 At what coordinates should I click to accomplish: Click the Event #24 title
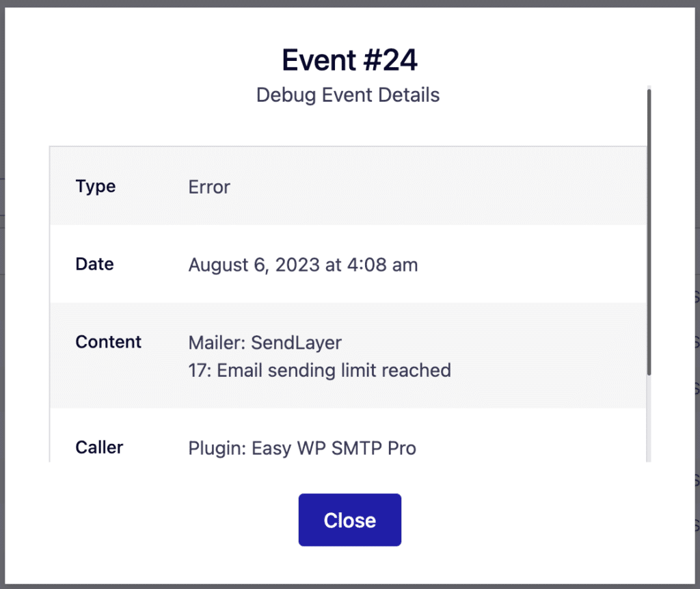pos(349,60)
